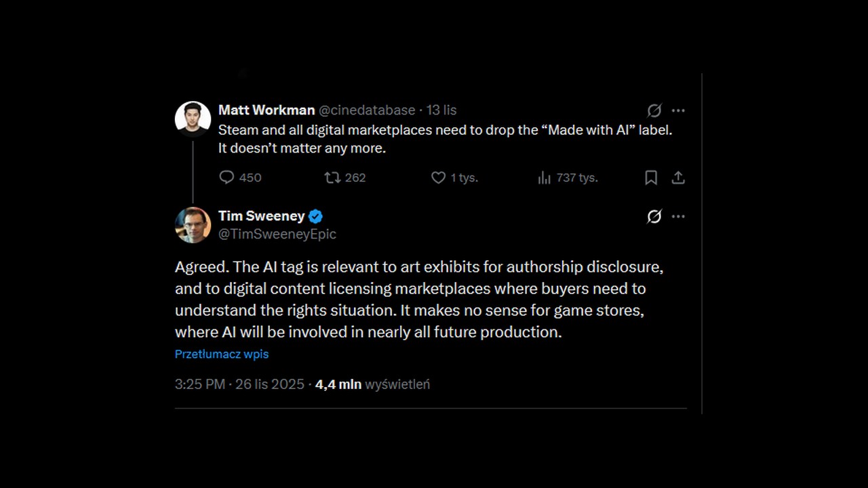Open more options menu on Tim Sweeney's reply
The image size is (868, 488).
click(x=677, y=216)
